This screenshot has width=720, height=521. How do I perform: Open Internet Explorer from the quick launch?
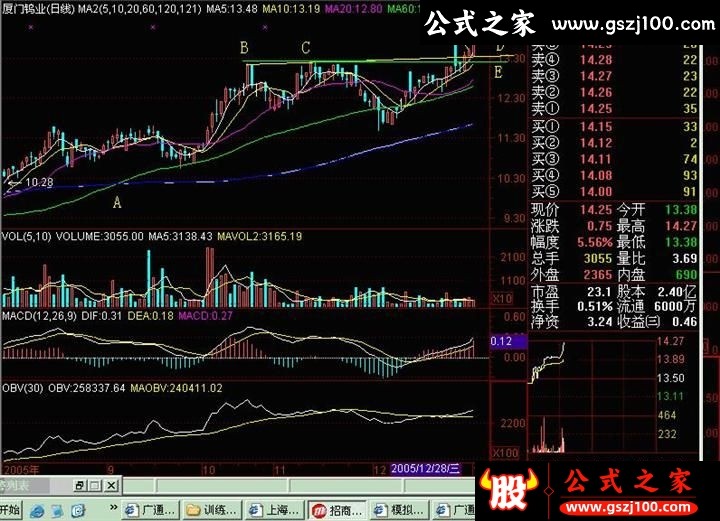tap(38, 511)
